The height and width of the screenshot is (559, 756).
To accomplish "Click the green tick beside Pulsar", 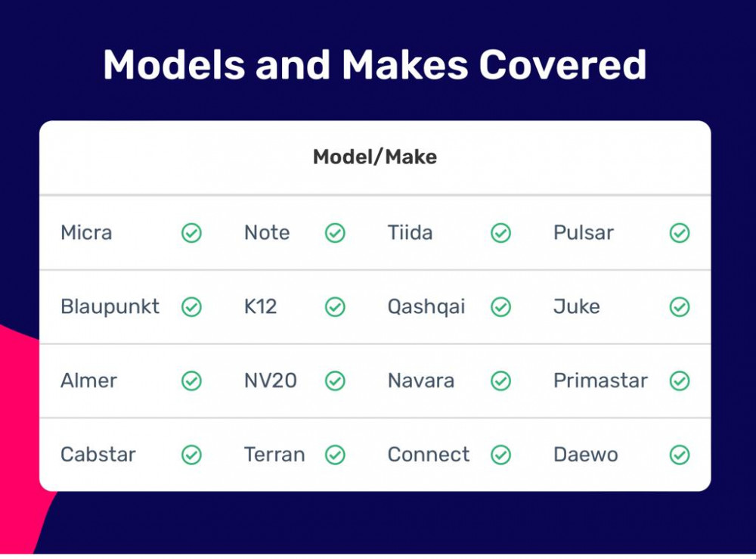I will tap(680, 233).
